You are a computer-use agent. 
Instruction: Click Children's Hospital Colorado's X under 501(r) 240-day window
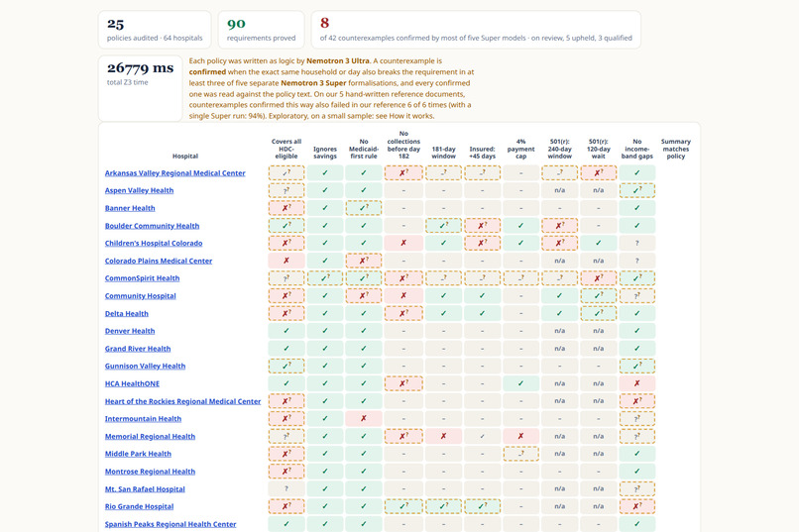(559, 244)
